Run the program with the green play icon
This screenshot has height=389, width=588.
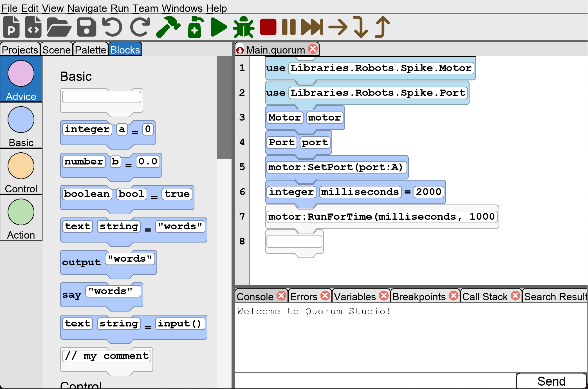tap(219, 27)
